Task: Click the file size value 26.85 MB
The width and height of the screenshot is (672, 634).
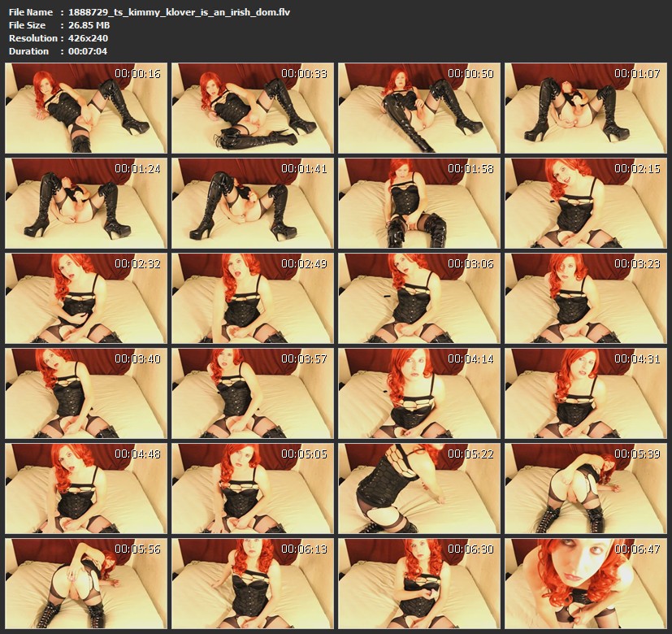Action: (x=90, y=25)
